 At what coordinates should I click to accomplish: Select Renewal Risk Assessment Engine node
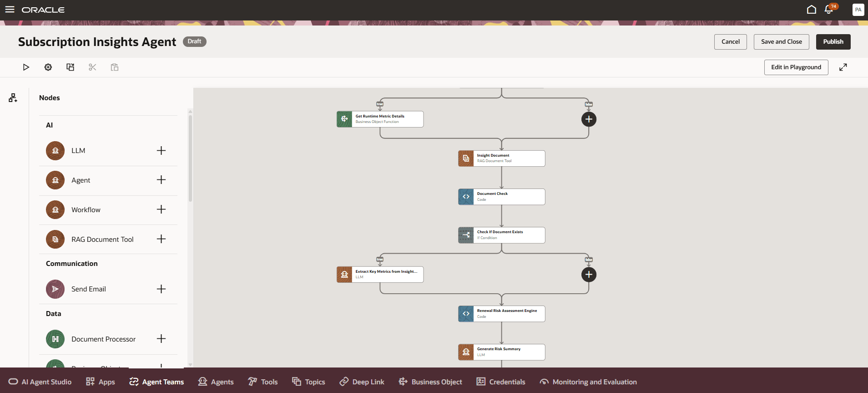[501, 314]
